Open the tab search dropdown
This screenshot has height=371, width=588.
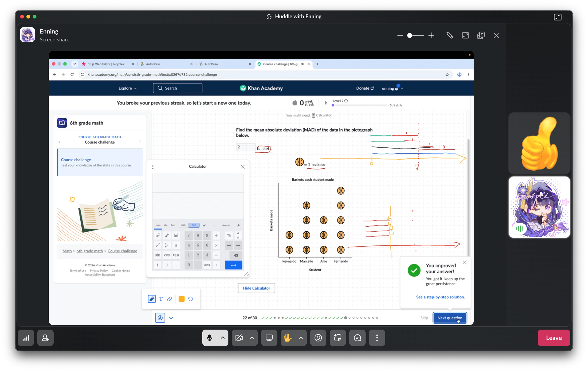[75, 64]
